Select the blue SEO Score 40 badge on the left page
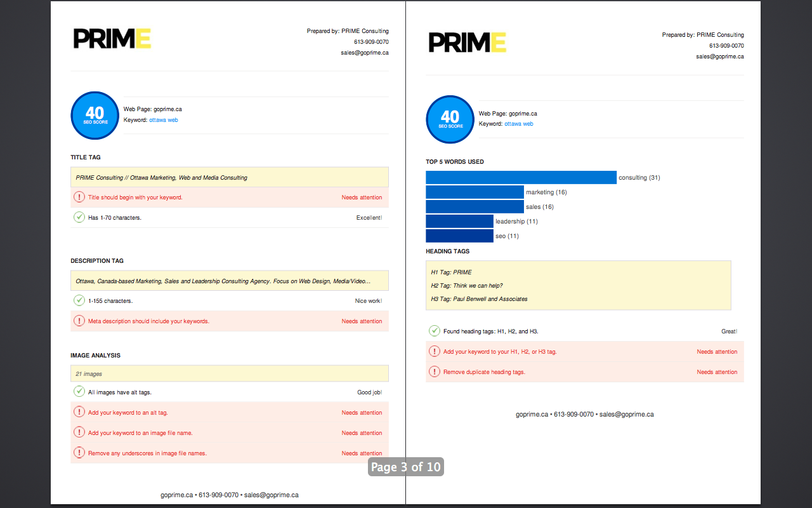Viewport: 812px width, 508px height. [95, 115]
